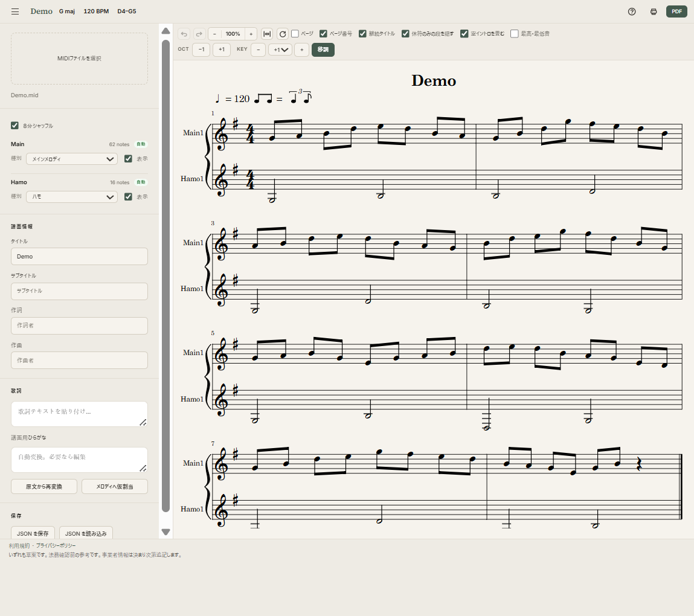Click KEY minus button

tap(259, 50)
